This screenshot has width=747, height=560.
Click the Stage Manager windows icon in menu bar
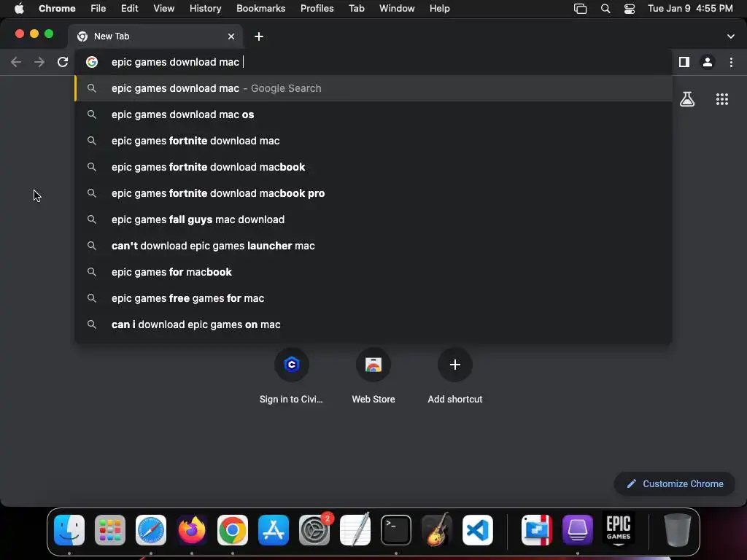click(580, 9)
